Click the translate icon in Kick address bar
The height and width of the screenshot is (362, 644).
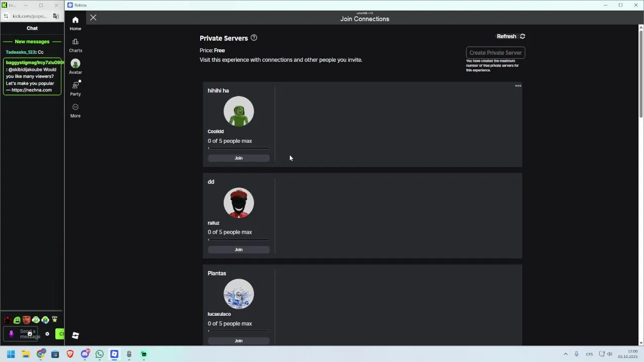click(x=56, y=16)
